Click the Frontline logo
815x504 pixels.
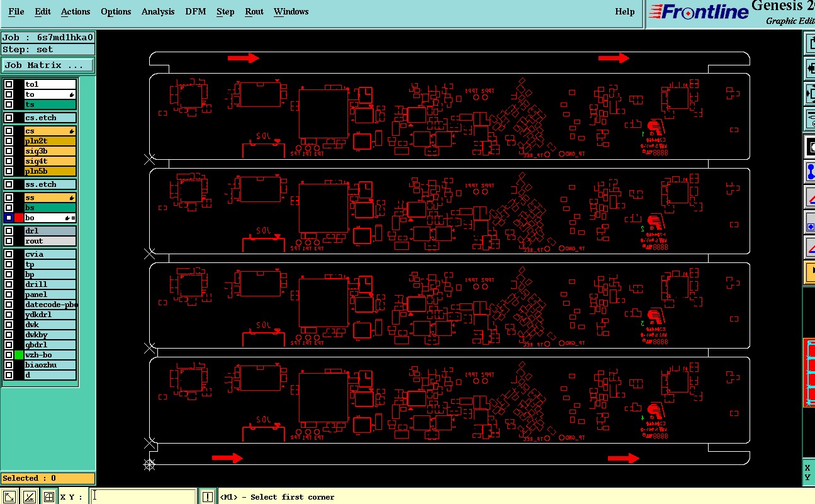pyautogui.click(x=699, y=12)
